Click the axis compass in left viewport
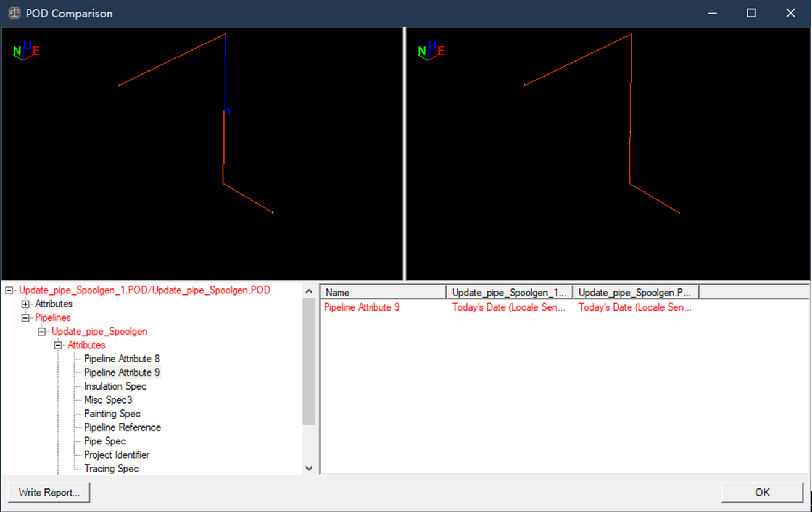The height and width of the screenshot is (513, 812). click(26, 51)
